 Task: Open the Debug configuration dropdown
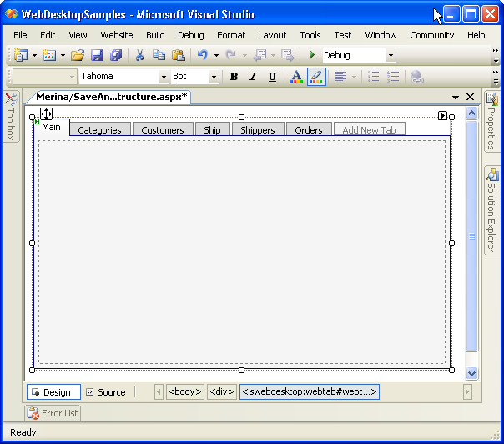tap(391, 55)
